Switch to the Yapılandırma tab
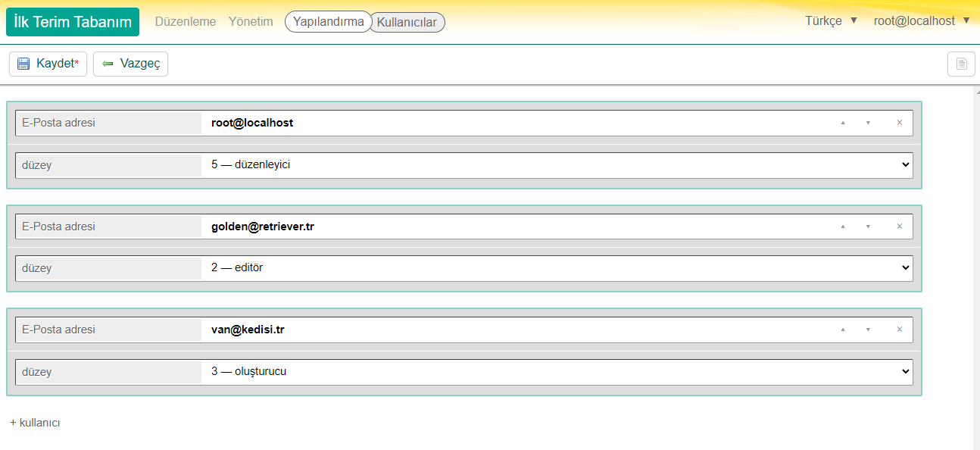 point(329,22)
